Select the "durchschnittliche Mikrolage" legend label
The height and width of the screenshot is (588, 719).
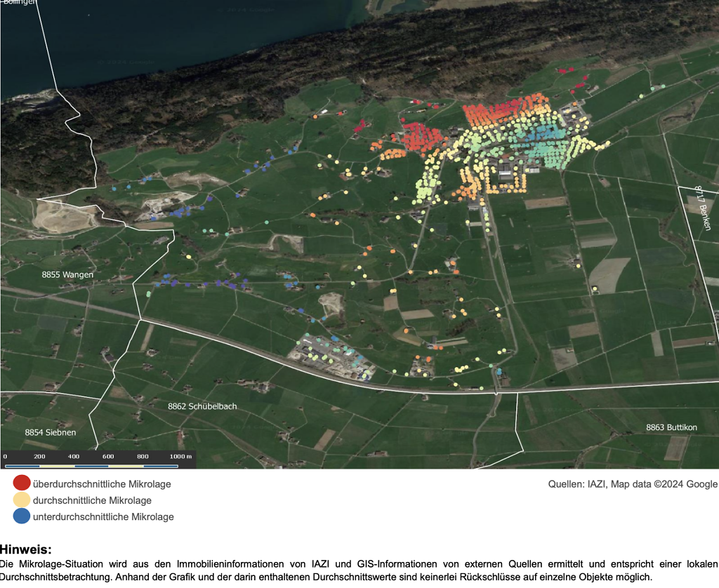click(x=92, y=500)
